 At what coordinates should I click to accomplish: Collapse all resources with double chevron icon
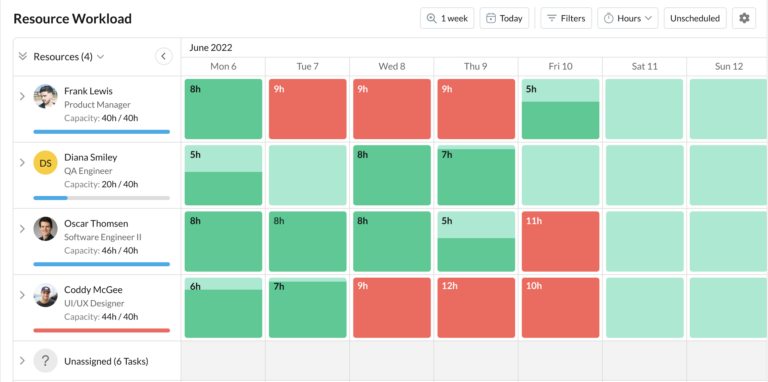pos(22,56)
